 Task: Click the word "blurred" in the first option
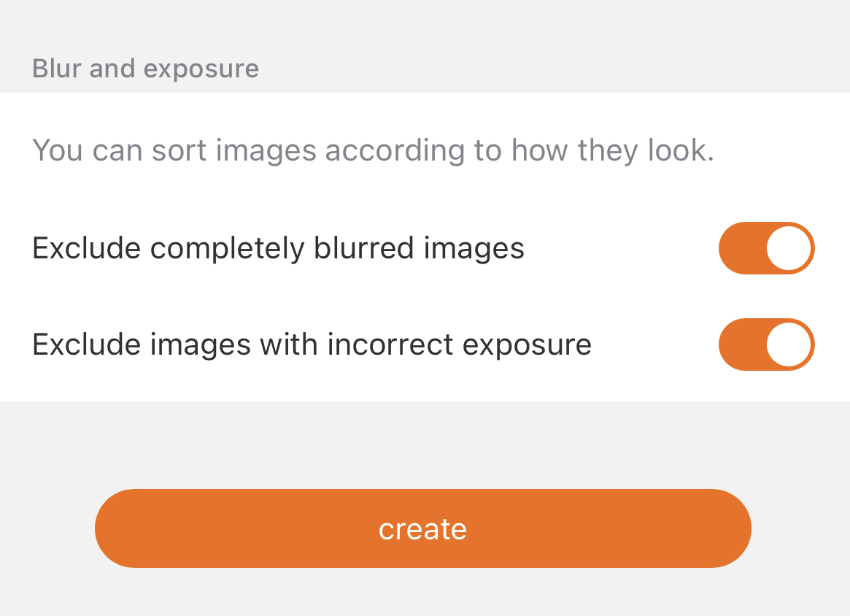pos(364,248)
